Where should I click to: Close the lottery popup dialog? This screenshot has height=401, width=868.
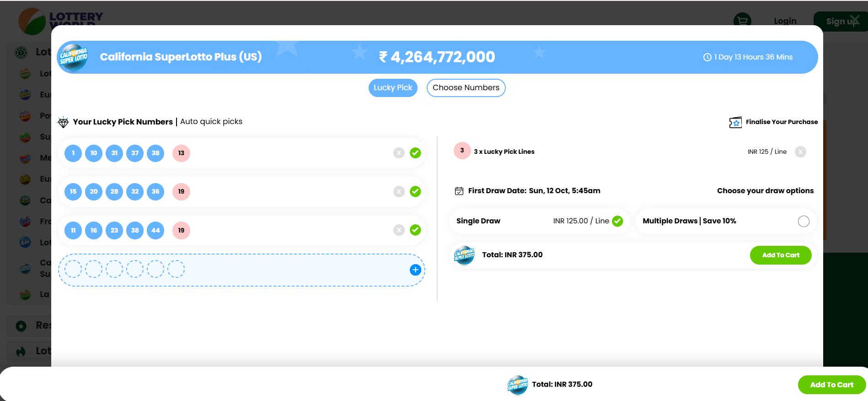(x=854, y=20)
